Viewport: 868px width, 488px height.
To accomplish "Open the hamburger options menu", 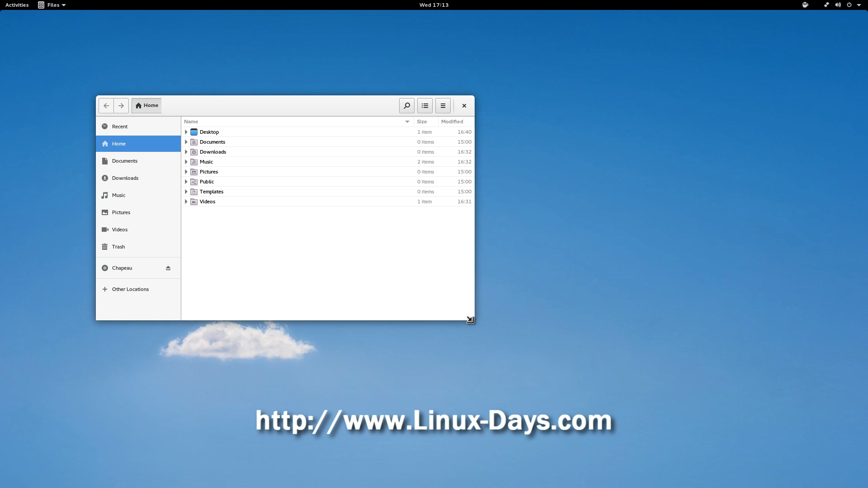I will pyautogui.click(x=443, y=106).
